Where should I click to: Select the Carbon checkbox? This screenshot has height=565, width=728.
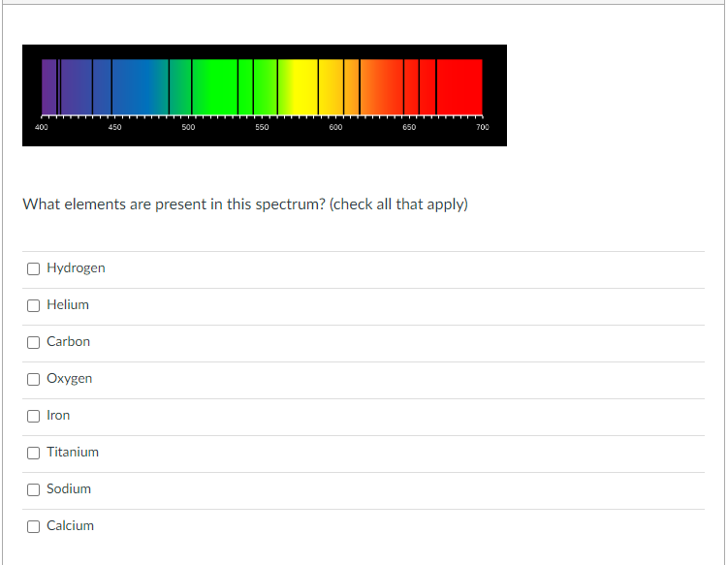[x=33, y=342]
